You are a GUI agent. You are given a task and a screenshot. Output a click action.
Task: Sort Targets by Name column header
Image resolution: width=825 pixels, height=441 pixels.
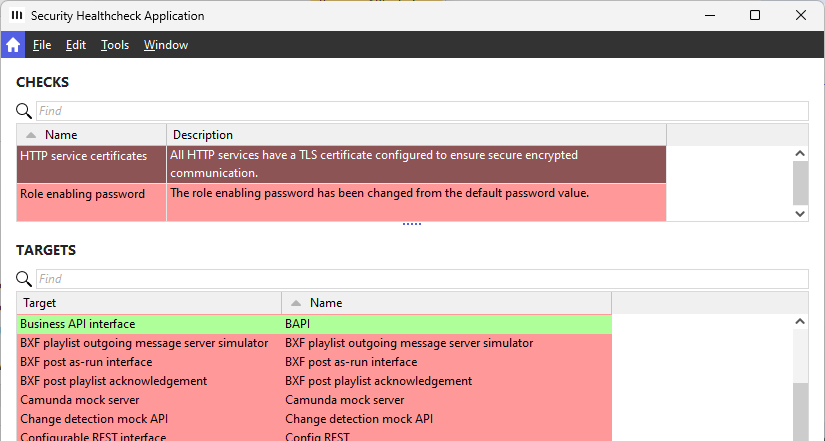pos(446,302)
